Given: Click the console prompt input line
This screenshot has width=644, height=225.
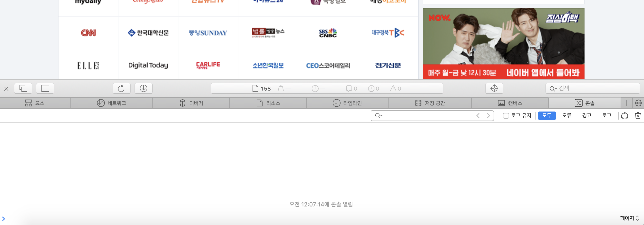Looking at the screenshot, I should tap(310, 218).
